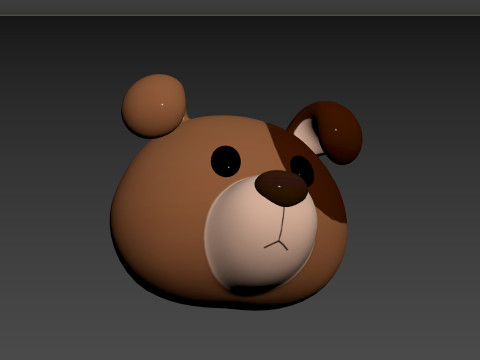Pick the black eye inside dark patch

302,170
